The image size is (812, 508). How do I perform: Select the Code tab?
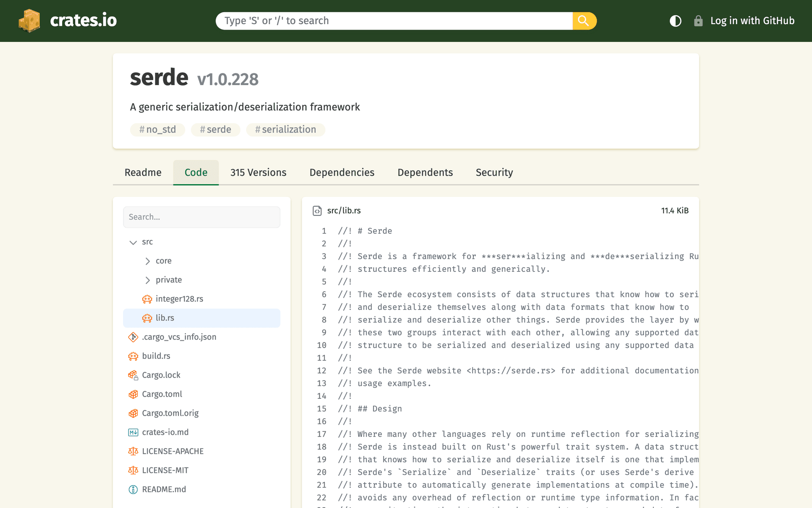196,172
